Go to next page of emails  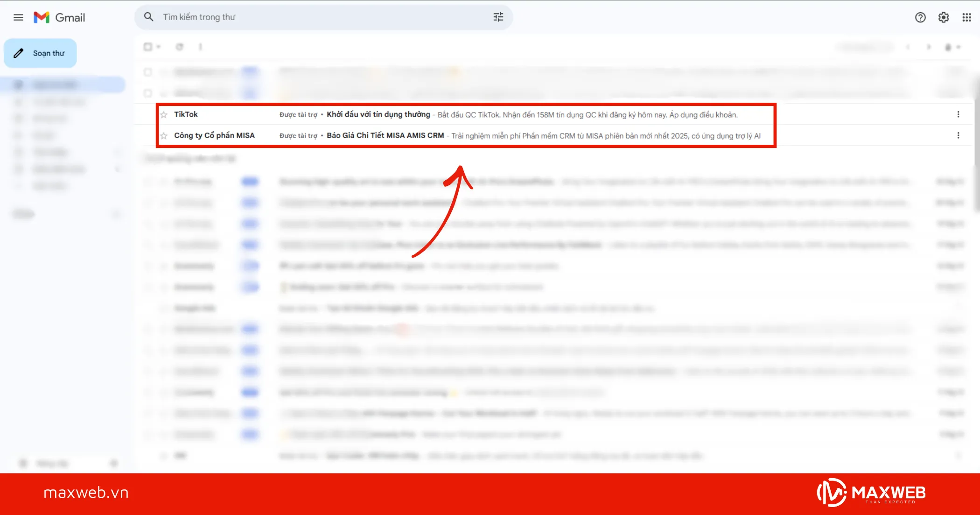[x=929, y=47]
